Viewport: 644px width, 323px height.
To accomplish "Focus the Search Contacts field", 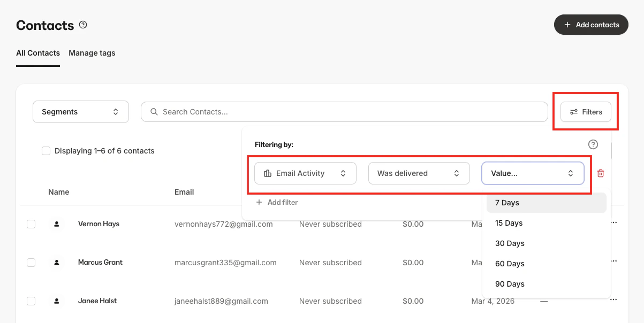I will [344, 112].
